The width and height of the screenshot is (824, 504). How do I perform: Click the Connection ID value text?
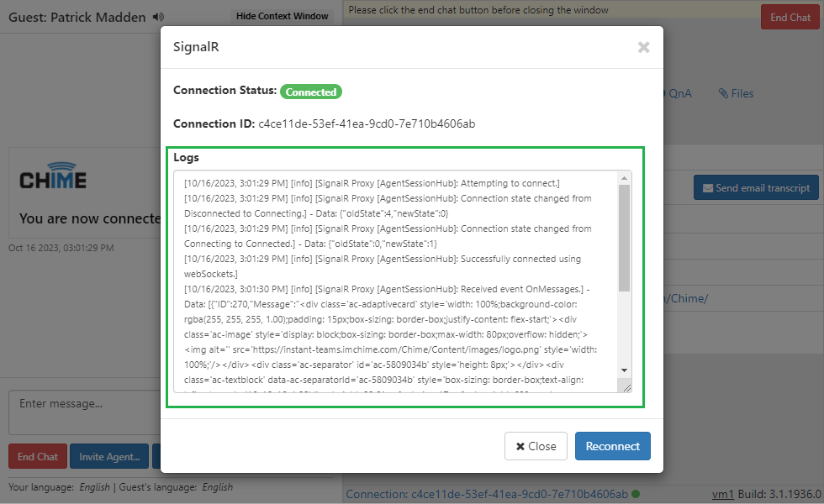coord(367,124)
